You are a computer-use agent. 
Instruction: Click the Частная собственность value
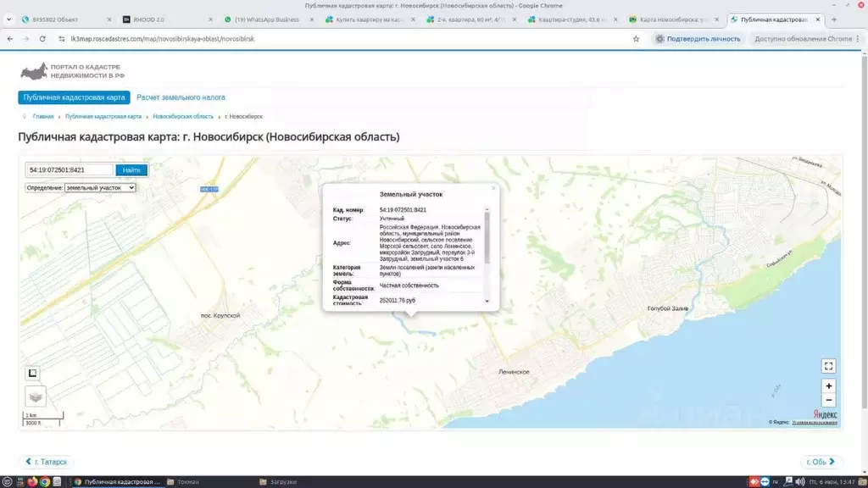(x=409, y=286)
